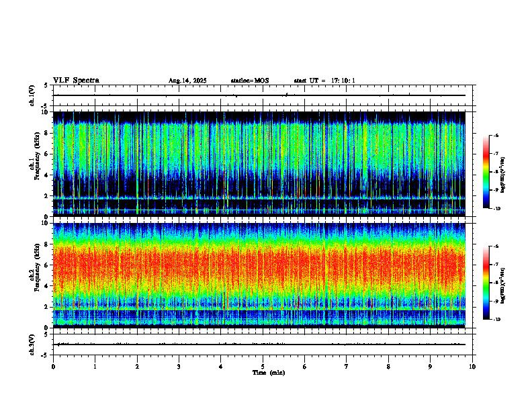
Task: Click the ch.1 PSD color bar
Action: [486, 172]
